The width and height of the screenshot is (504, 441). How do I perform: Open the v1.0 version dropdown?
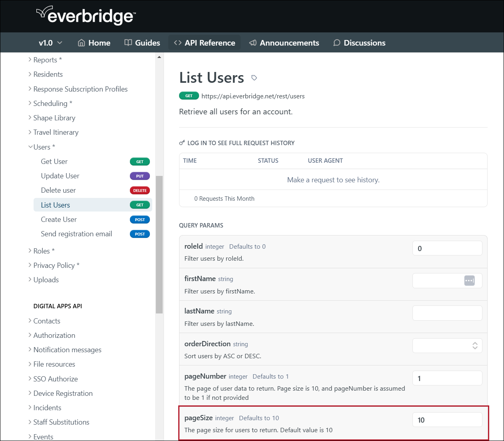pyautogui.click(x=50, y=43)
